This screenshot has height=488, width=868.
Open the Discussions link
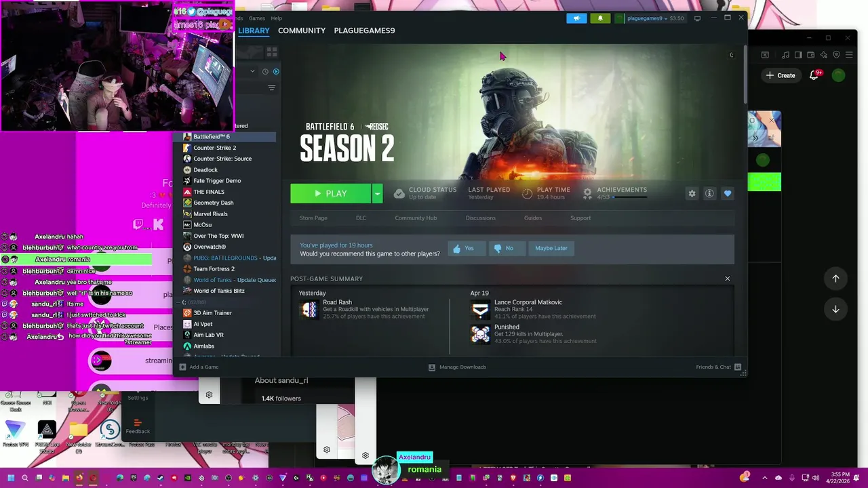[480, 218]
